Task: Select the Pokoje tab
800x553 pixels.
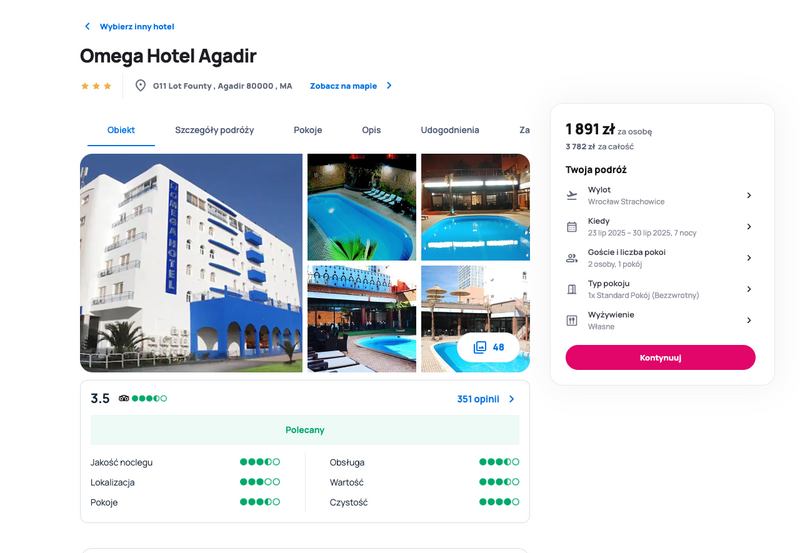Action: (308, 130)
